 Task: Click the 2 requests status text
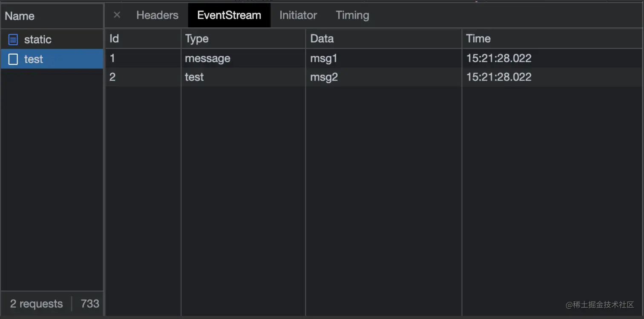pos(37,304)
